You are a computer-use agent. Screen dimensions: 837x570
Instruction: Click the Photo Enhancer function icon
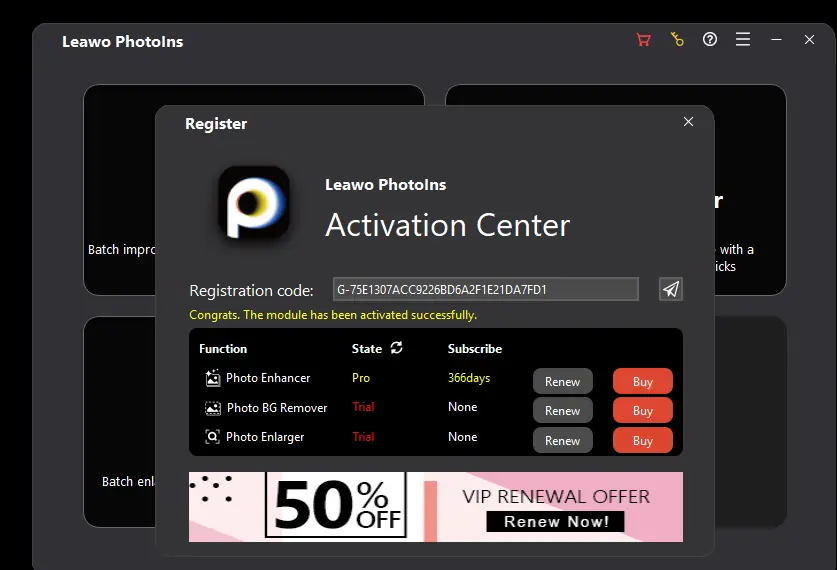pos(212,378)
